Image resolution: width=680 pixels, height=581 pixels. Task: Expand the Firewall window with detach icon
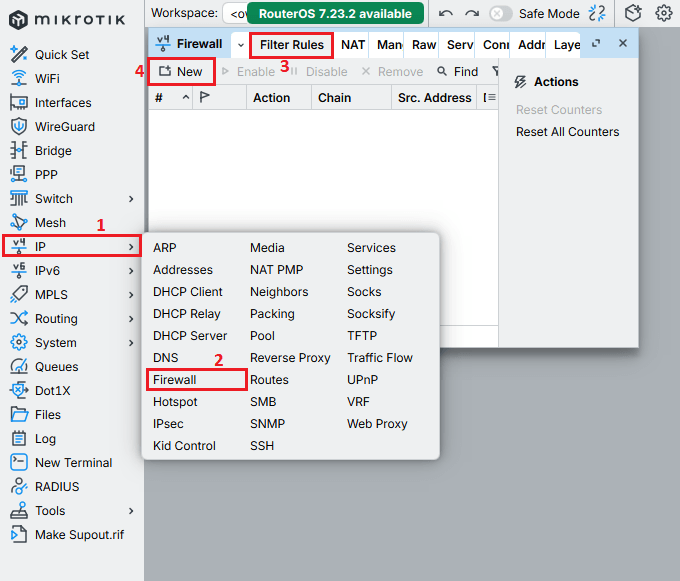[596, 43]
